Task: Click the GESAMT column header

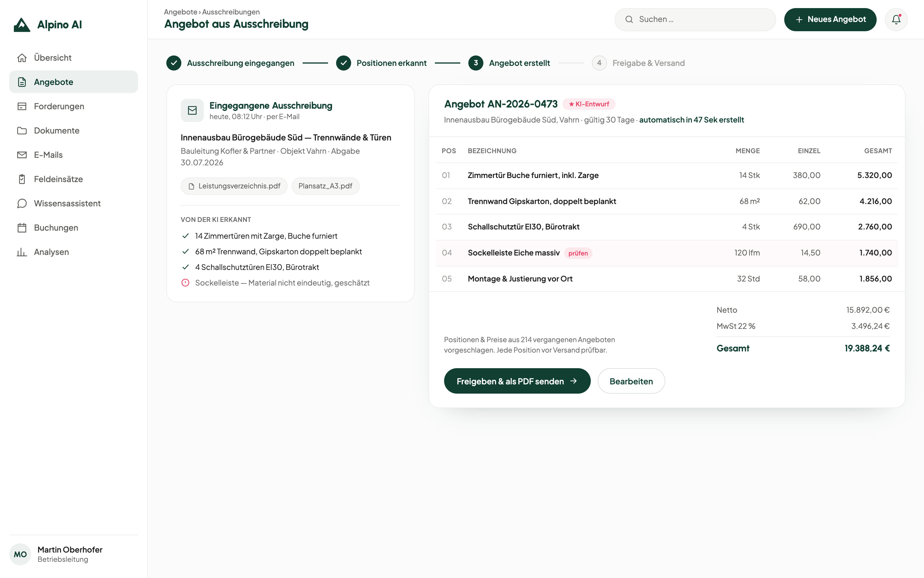Action: (878, 151)
